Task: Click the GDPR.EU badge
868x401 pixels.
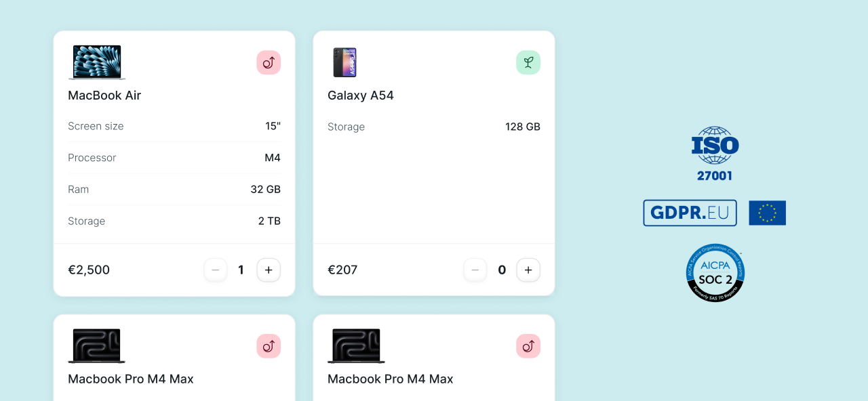Action: point(690,213)
